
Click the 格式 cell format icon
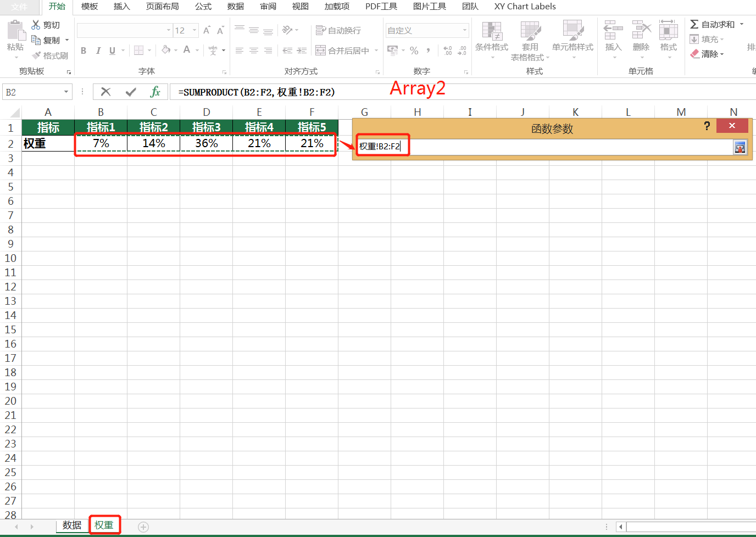(668, 31)
